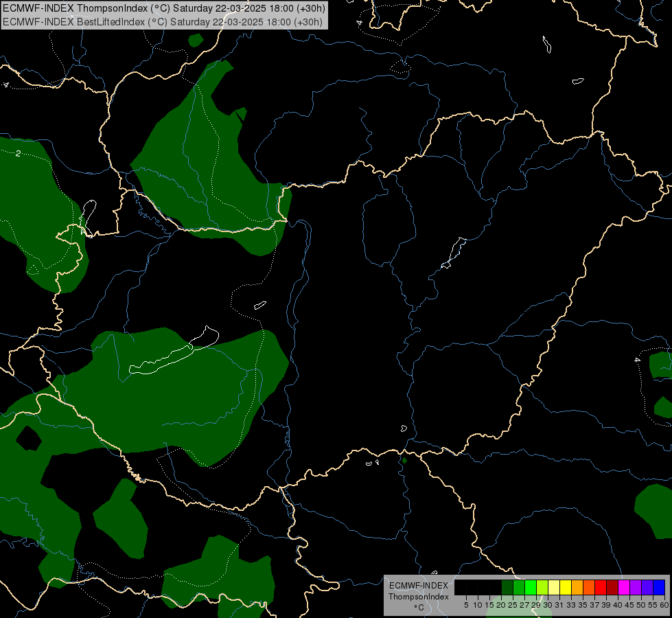The width and height of the screenshot is (672, 618).
Task: Select the blue 55-60 legend swatch
Action: coord(659,587)
